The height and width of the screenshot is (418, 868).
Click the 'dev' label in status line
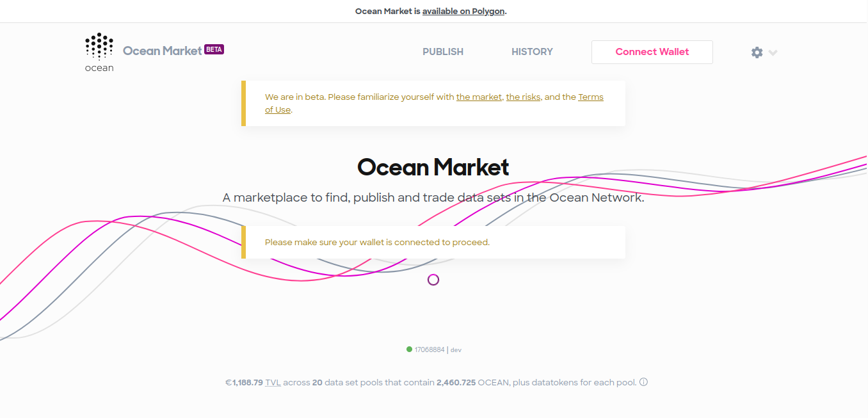tap(456, 350)
